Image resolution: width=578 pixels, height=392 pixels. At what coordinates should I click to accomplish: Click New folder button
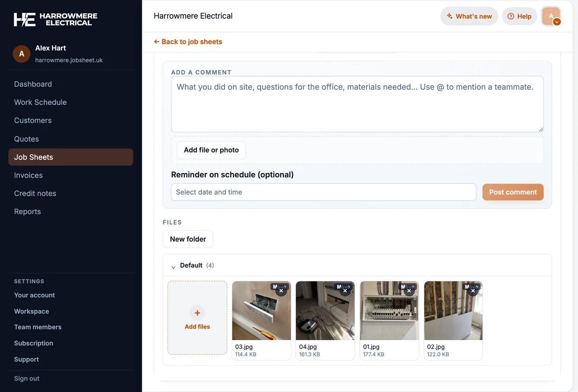point(188,239)
